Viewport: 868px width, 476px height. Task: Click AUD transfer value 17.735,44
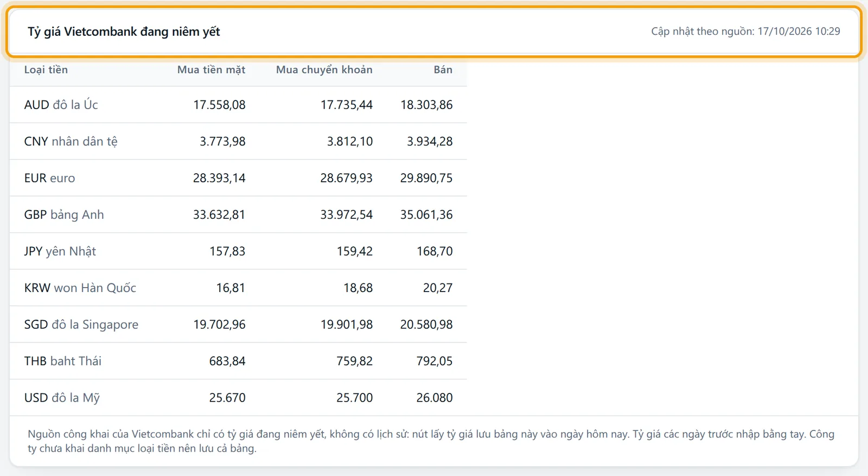[x=346, y=105]
